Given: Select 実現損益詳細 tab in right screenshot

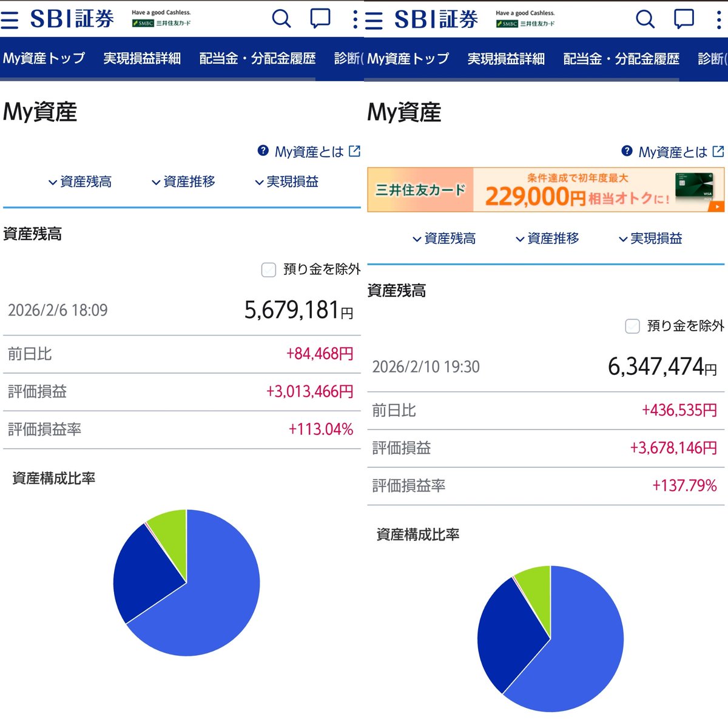Looking at the screenshot, I should pos(506,58).
